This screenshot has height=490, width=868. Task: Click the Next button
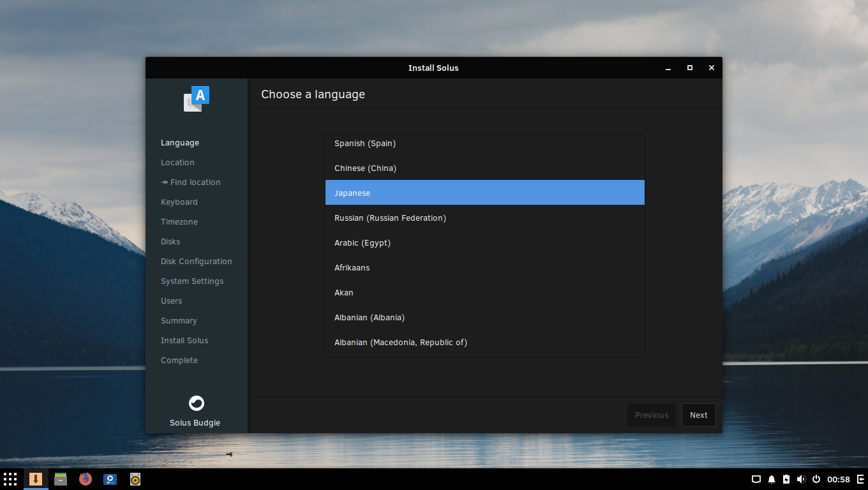pyautogui.click(x=699, y=415)
